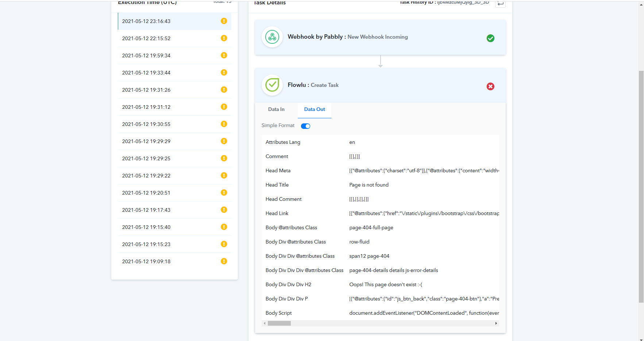The image size is (644, 341).
Task: Open execution 2021-05-12 19:29:22
Action: 174,176
